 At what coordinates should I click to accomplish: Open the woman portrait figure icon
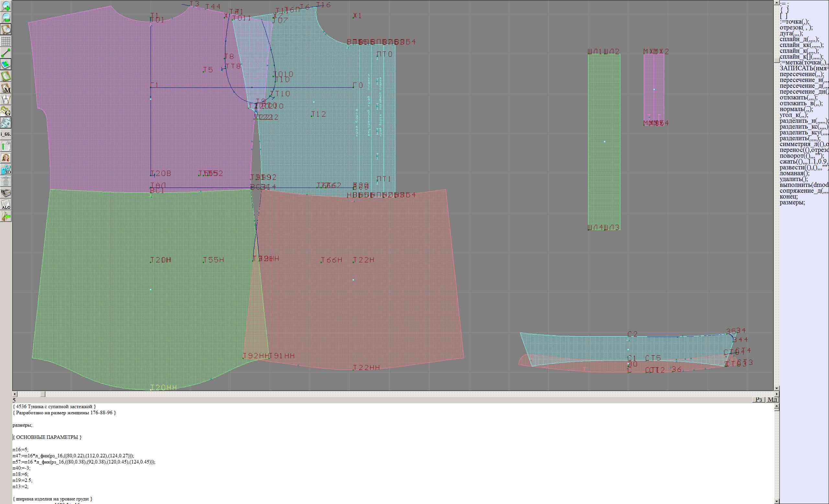tap(6, 158)
